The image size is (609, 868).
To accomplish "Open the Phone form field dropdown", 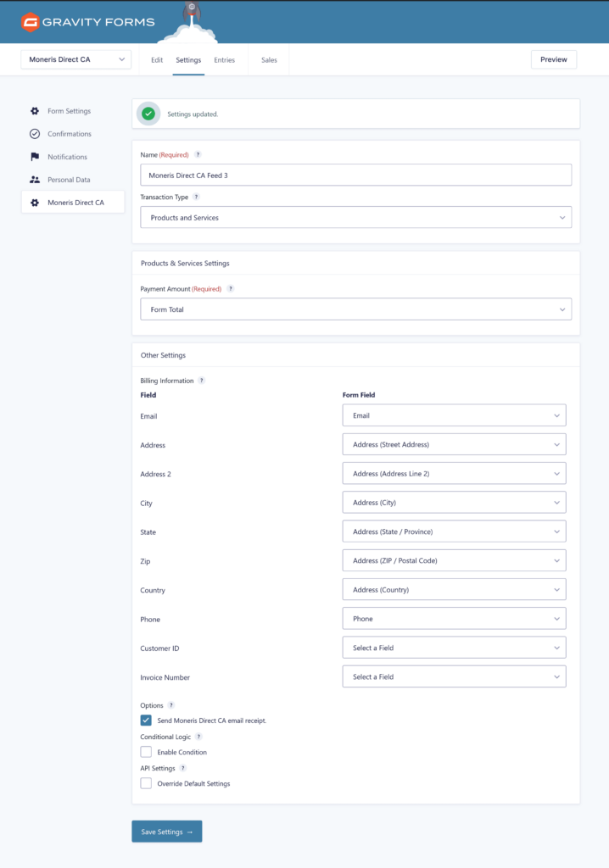I will click(x=455, y=618).
